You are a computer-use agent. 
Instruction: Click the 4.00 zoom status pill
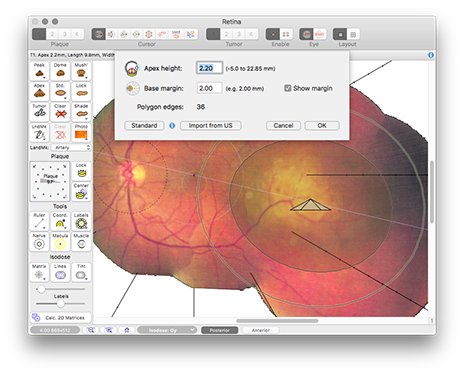pos(55,330)
